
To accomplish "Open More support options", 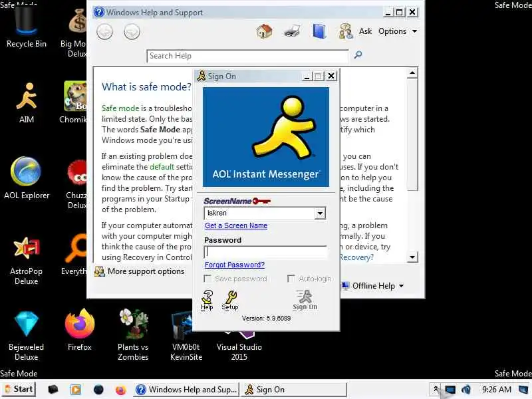I will (140, 271).
